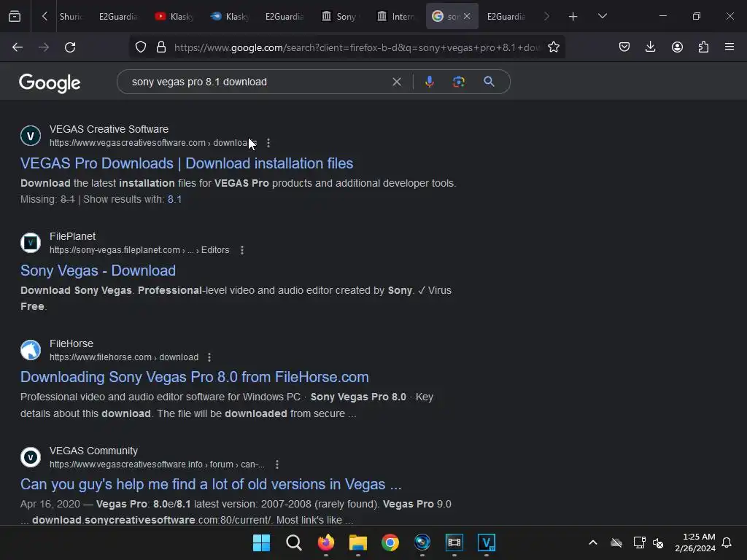Open the tracking protection shield icon
The height and width of the screenshot is (560, 747).
[141, 47]
